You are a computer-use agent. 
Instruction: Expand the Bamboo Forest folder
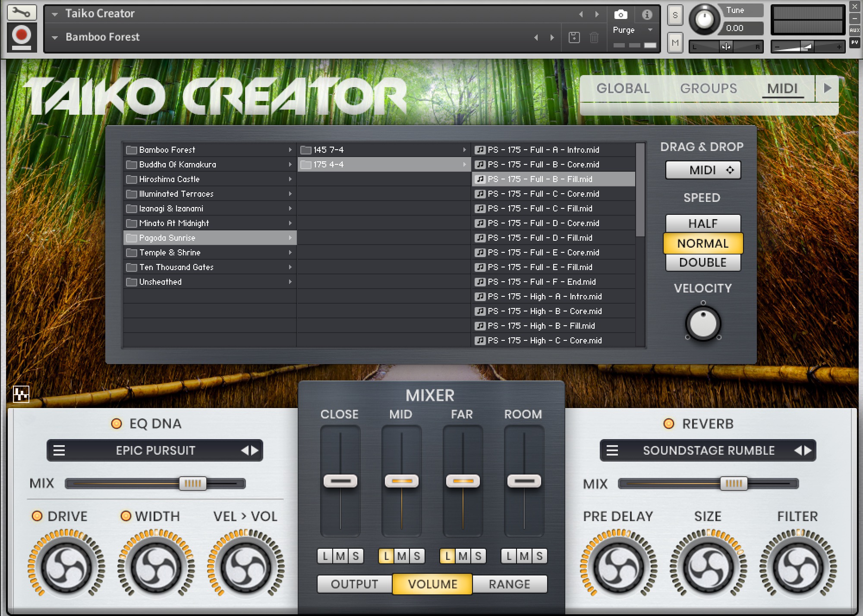[x=209, y=150]
